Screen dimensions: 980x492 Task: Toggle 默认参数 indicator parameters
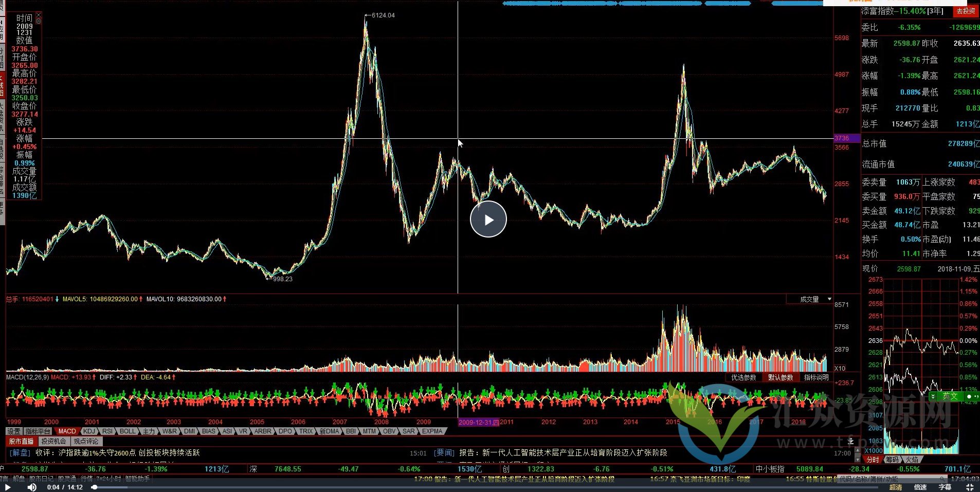(x=780, y=377)
